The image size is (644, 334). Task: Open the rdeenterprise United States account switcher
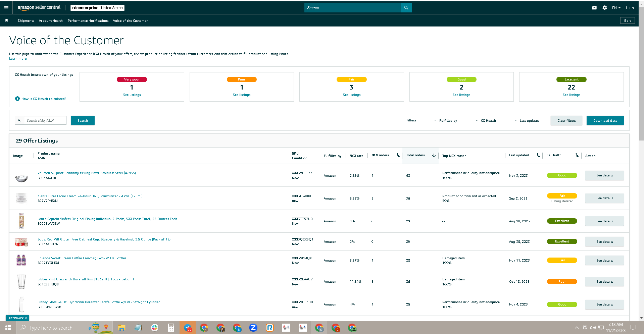click(x=97, y=8)
